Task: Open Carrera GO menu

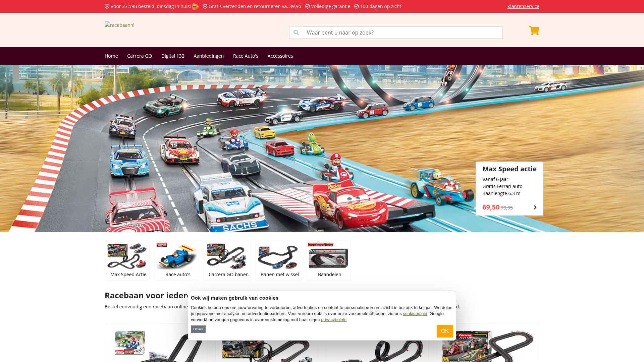Action: tap(140, 56)
